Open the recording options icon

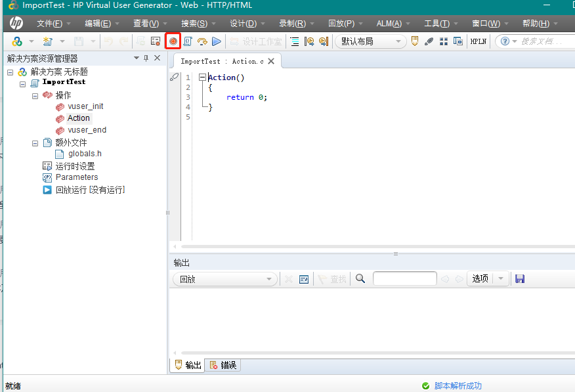156,41
